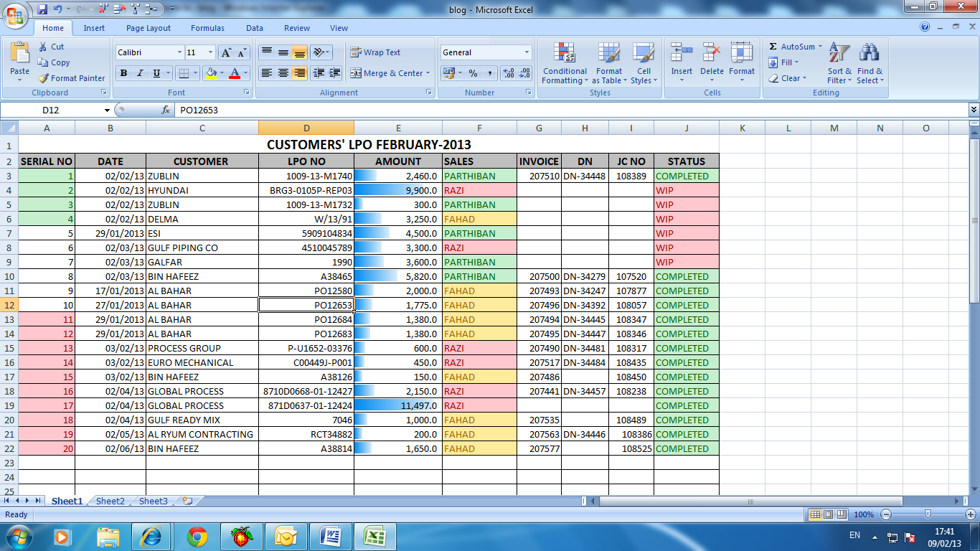Open Microsoft Excel Help question icon
This screenshot has height=551, width=980.
(x=925, y=27)
